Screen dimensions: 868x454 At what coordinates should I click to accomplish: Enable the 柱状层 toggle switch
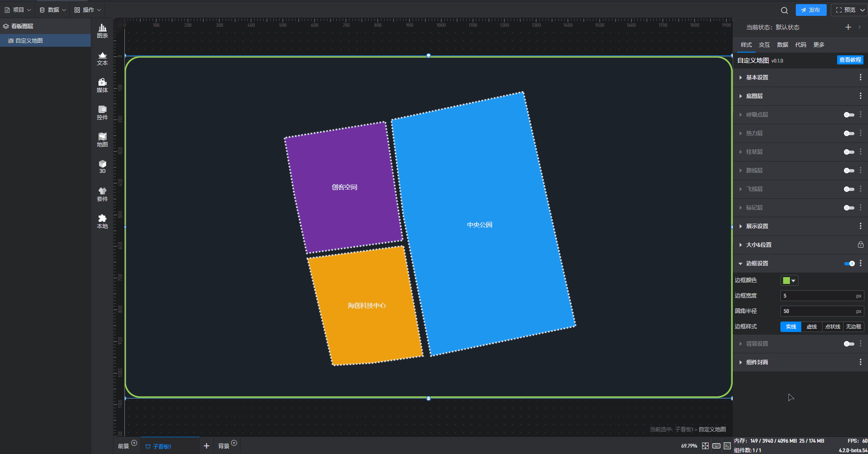tap(849, 152)
